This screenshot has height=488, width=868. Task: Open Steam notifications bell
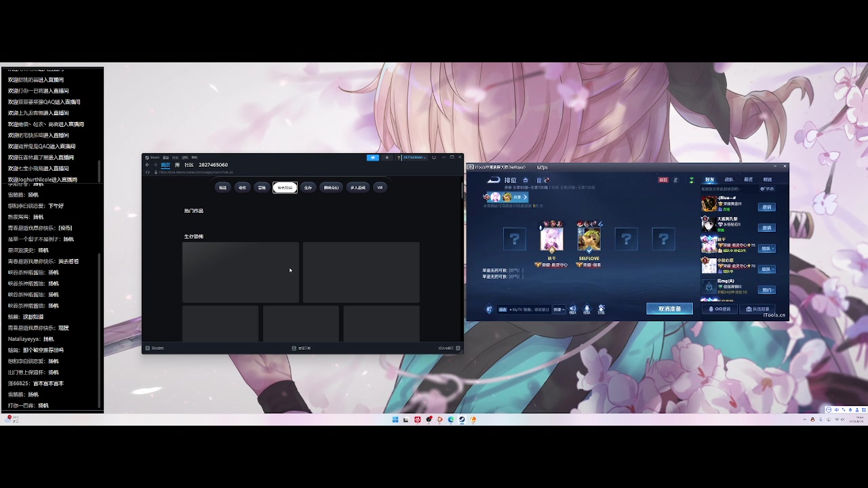[x=387, y=157]
